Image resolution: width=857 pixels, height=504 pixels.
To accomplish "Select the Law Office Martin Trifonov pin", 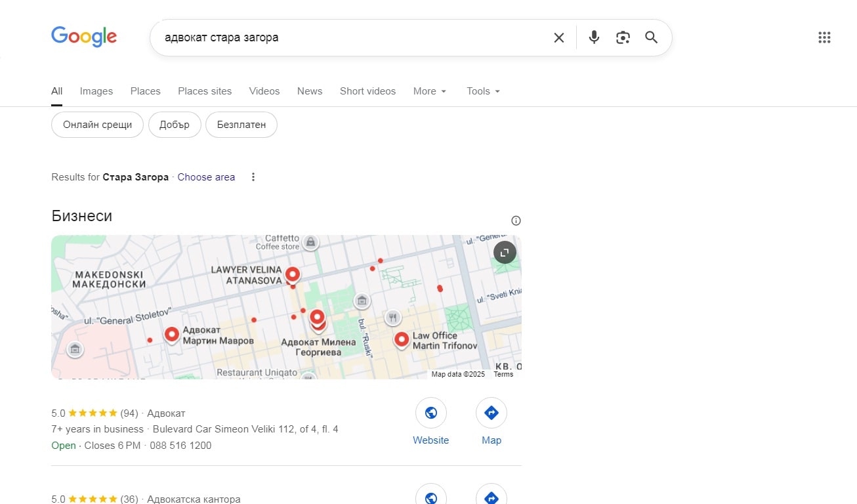I will (x=402, y=339).
